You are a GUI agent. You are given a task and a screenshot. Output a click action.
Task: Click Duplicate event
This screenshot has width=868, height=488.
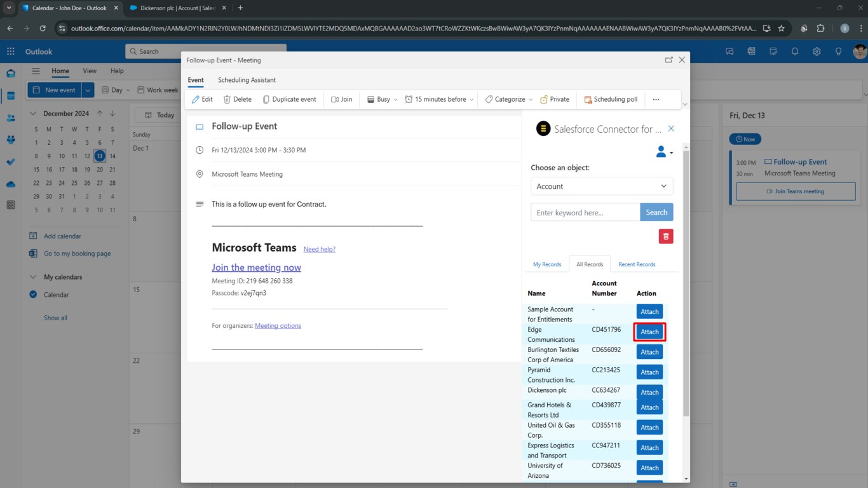[289, 99]
